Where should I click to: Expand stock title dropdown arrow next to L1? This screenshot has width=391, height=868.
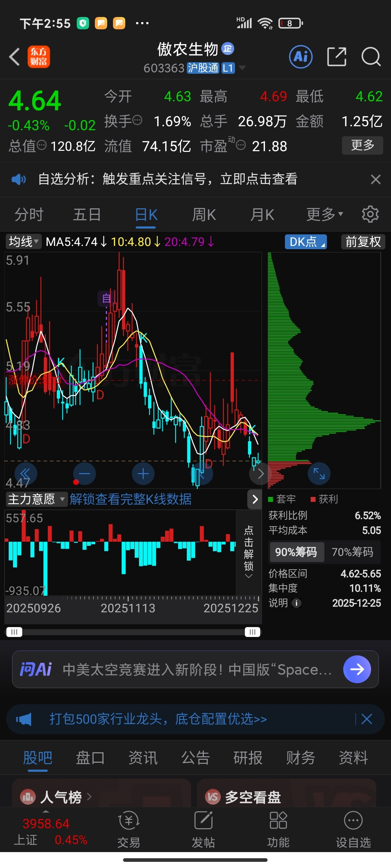242,68
